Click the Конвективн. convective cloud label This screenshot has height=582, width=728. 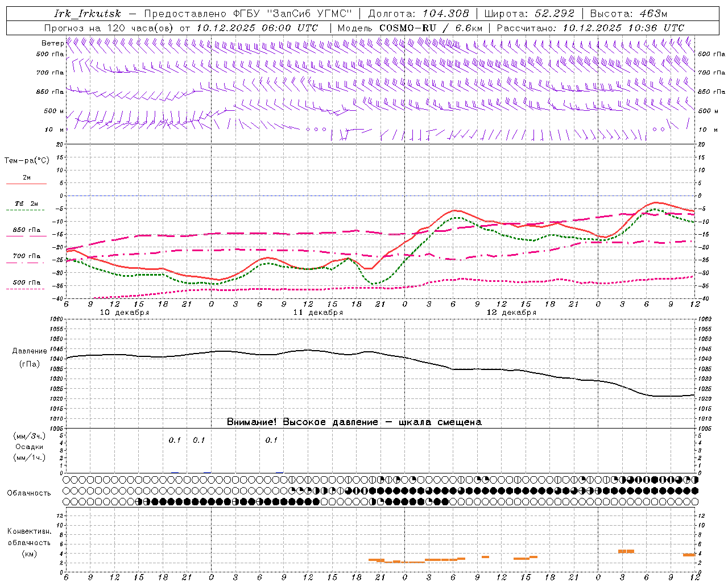click(x=29, y=531)
